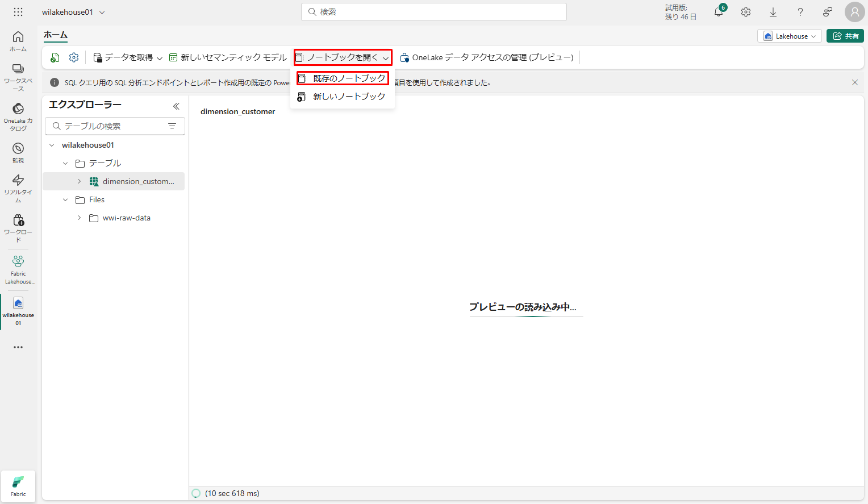Open the Workloads icon in sidebar

(x=18, y=228)
